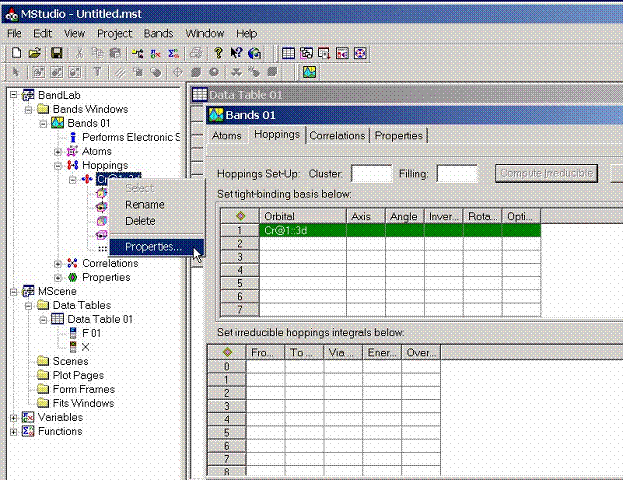This screenshot has width=623, height=480.
Task: Select the Plot Pages folder in tree
Action: [77, 375]
